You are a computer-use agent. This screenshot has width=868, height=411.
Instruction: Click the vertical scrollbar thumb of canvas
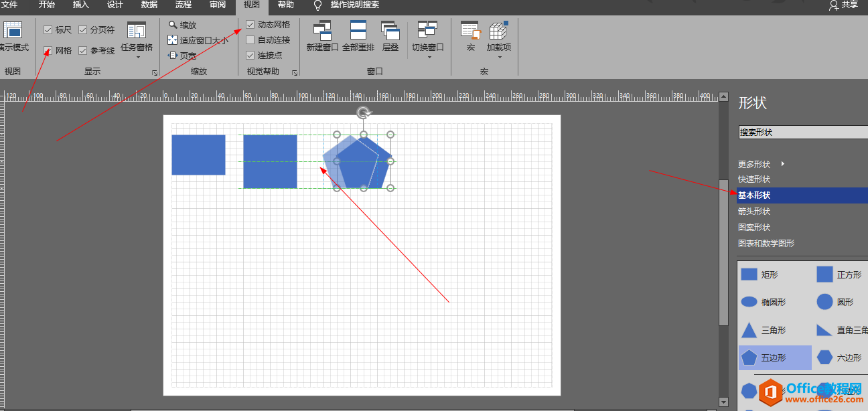[723, 252]
